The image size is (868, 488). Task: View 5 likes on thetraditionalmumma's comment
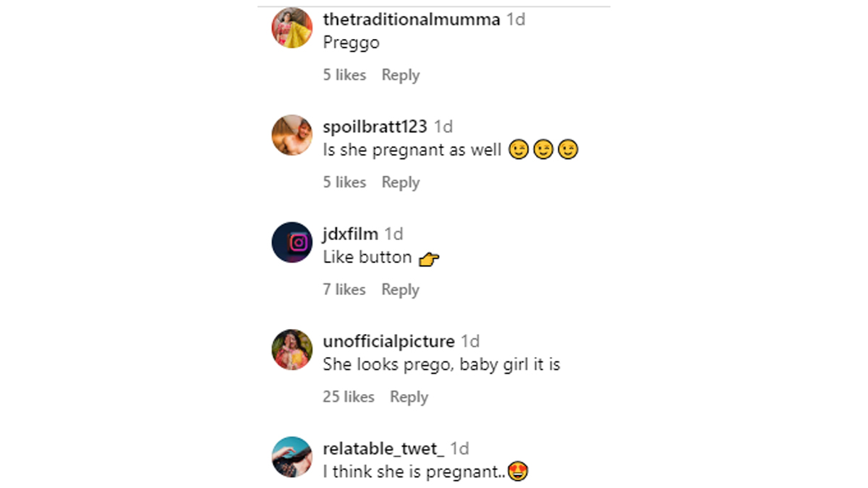(x=344, y=75)
